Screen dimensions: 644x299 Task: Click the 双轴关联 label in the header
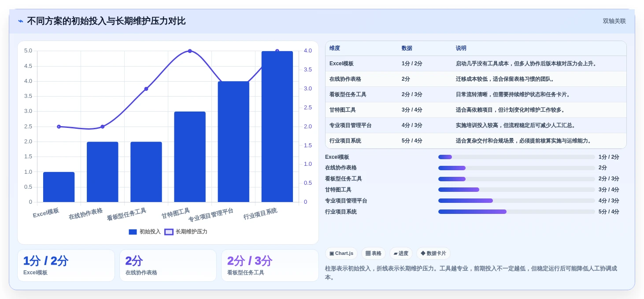(614, 21)
